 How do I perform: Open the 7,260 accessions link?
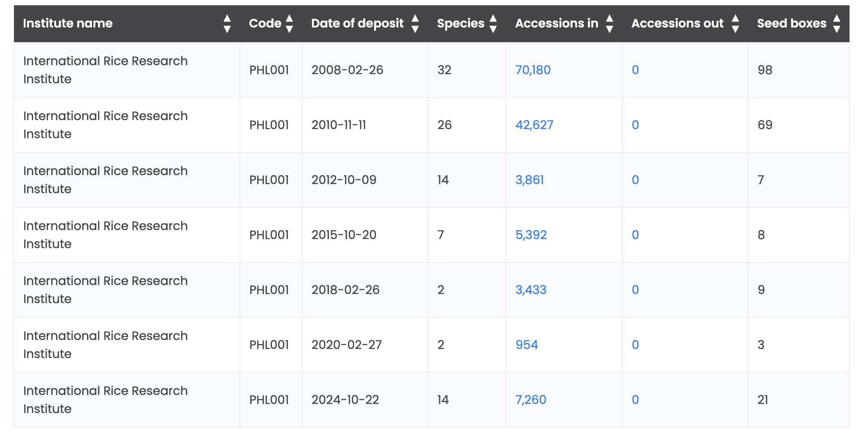click(530, 400)
